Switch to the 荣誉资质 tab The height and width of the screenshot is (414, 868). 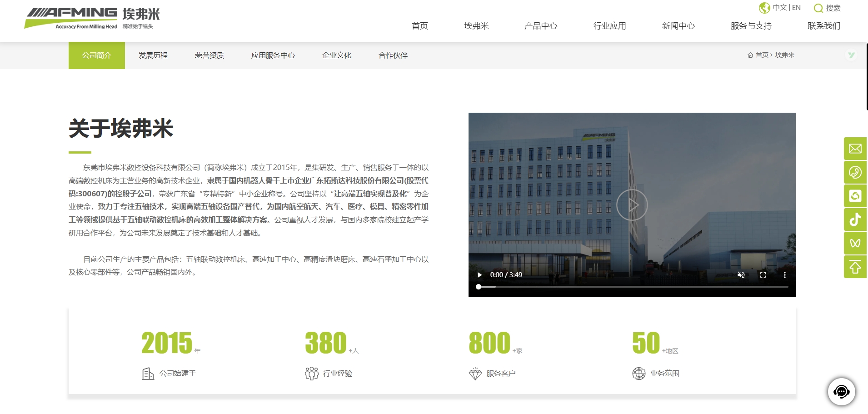click(210, 55)
